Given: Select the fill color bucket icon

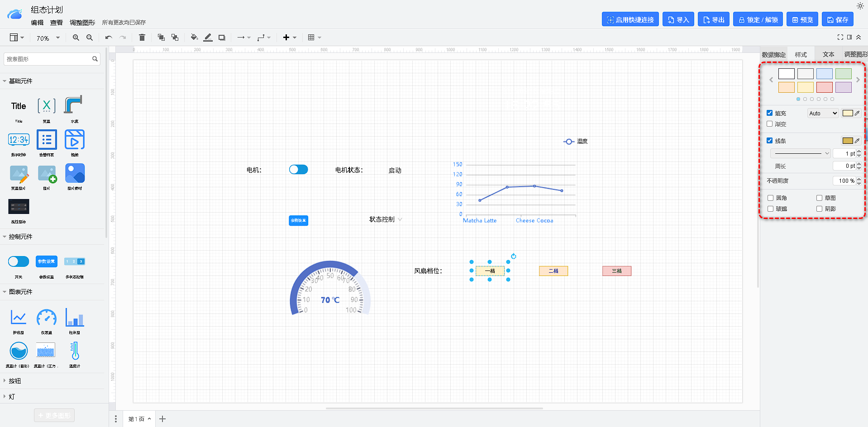Looking at the screenshot, I should (194, 38).
